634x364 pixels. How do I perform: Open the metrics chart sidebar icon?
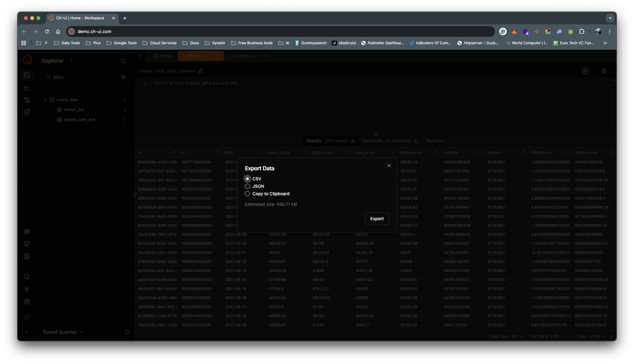tap(27, 88)
